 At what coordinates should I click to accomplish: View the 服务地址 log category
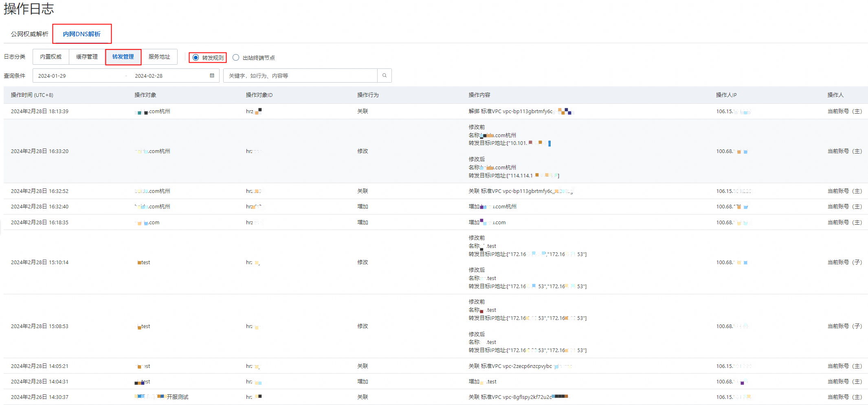159,57
